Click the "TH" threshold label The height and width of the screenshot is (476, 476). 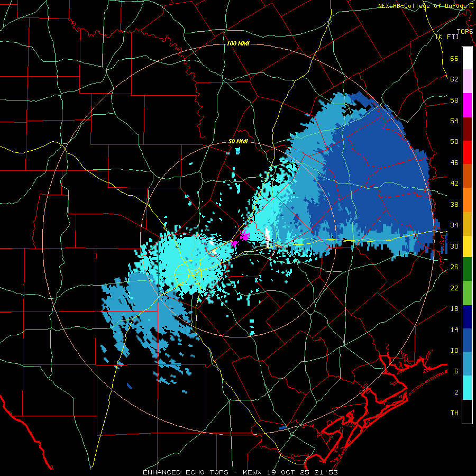tap(454, 413)
